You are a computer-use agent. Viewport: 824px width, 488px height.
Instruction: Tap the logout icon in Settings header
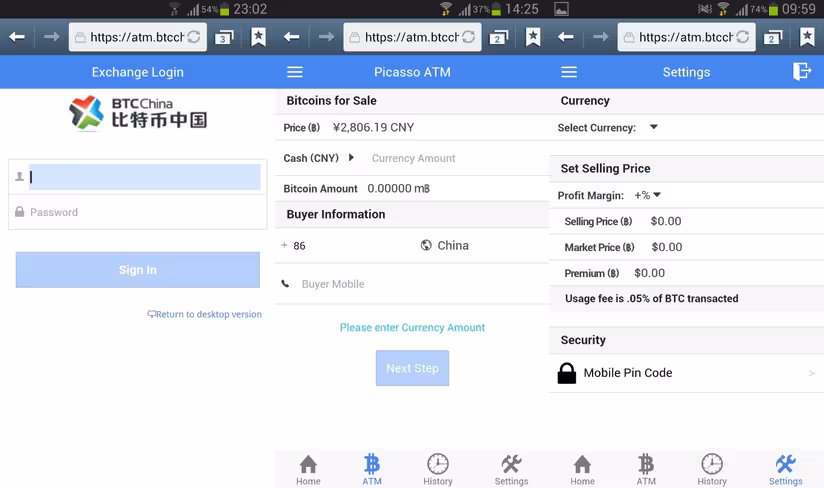click(802, 71)
